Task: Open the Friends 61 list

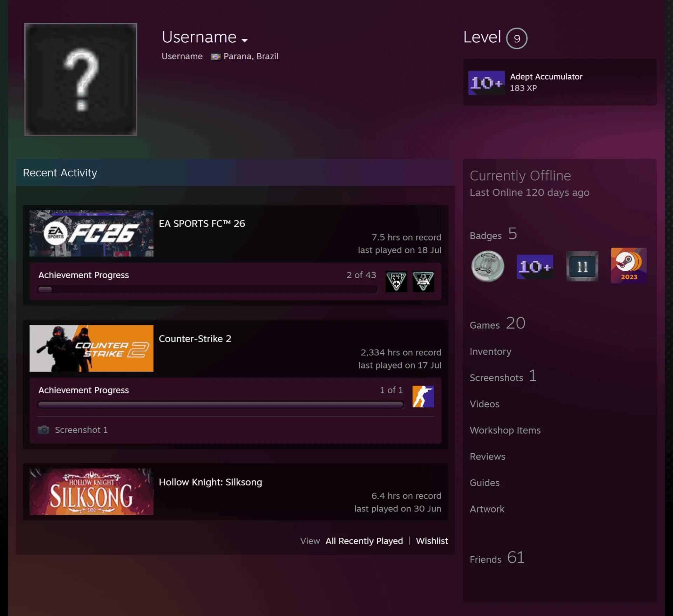Action: [497, 558]
